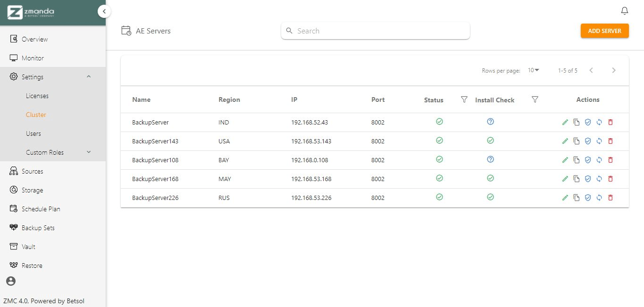Image resolution: width=644 pixels, height=307 pixels.
Task: Click the ADD SERVER button
Action: point(605,31)
